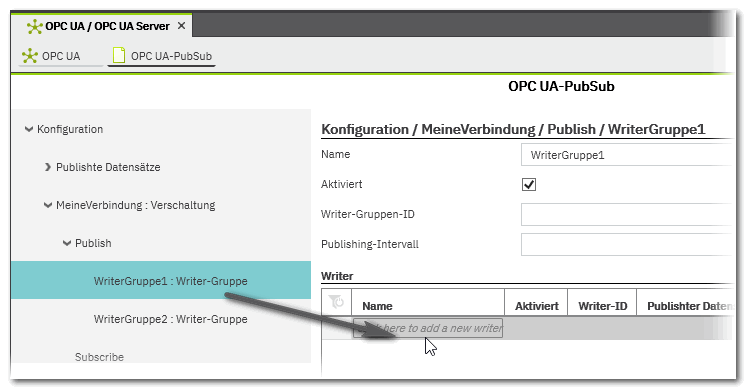
Task: Click the OPC UA Server tab star icon
Action: [34, 26]
